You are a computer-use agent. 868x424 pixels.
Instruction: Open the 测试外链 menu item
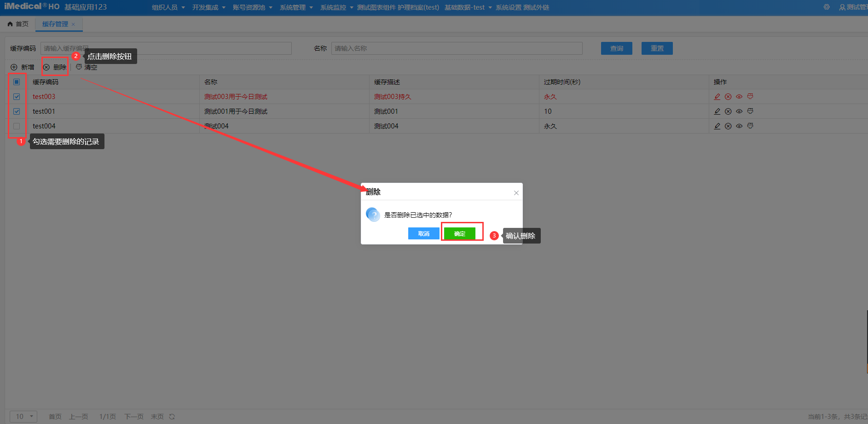(x=536, y=7)
